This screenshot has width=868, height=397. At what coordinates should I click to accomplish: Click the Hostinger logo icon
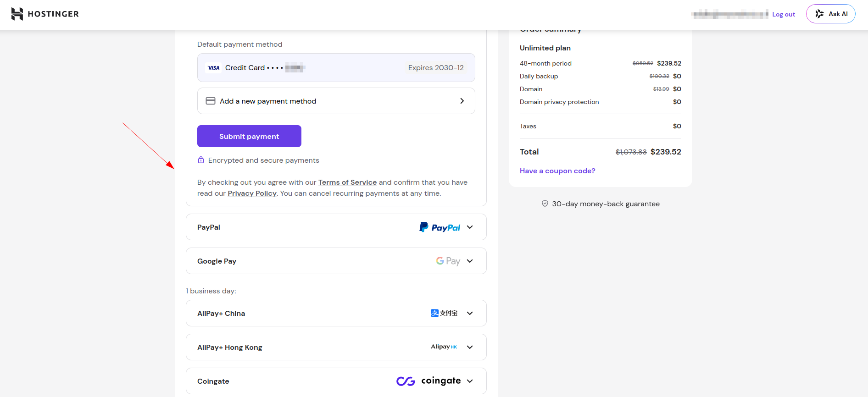pyautogui.click(x=17, y=14)
